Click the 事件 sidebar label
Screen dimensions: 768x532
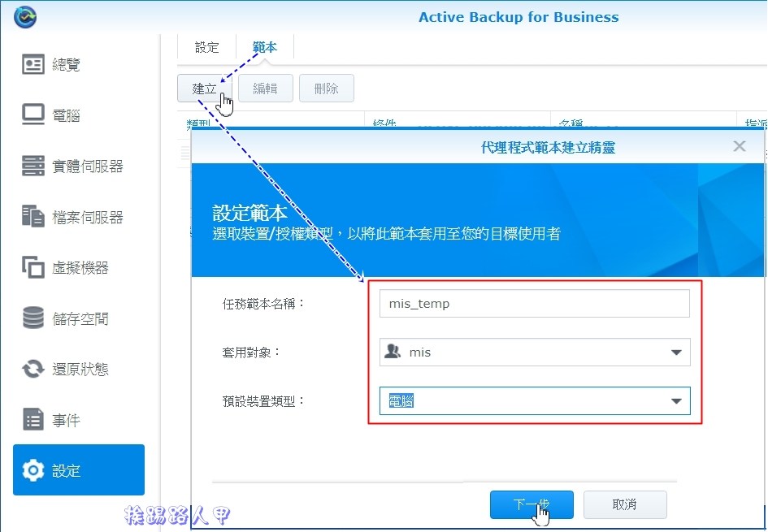(66, 421)
